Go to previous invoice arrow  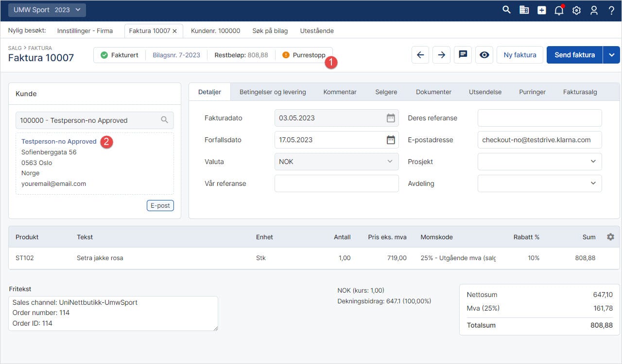[420, 55]
